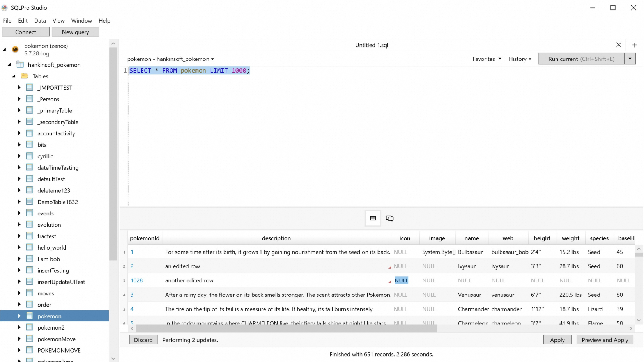This screenshot has height=362, width=644.
Task: Click the bits table icon
Action: 30,144
